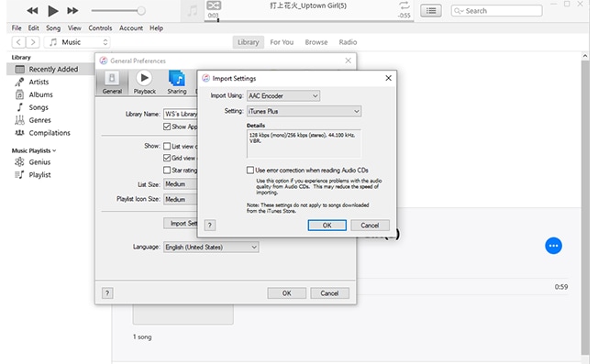Select the General preferences icon

pos(112,83)
